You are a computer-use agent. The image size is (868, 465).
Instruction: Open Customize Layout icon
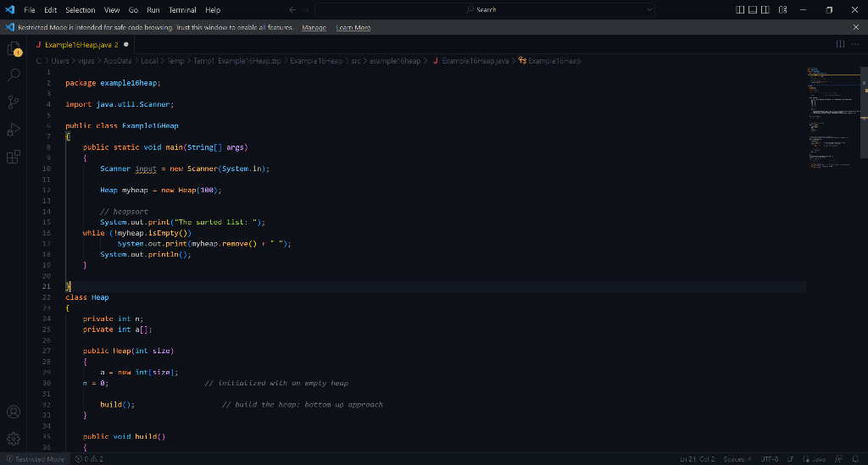click(x=782, y=10)
